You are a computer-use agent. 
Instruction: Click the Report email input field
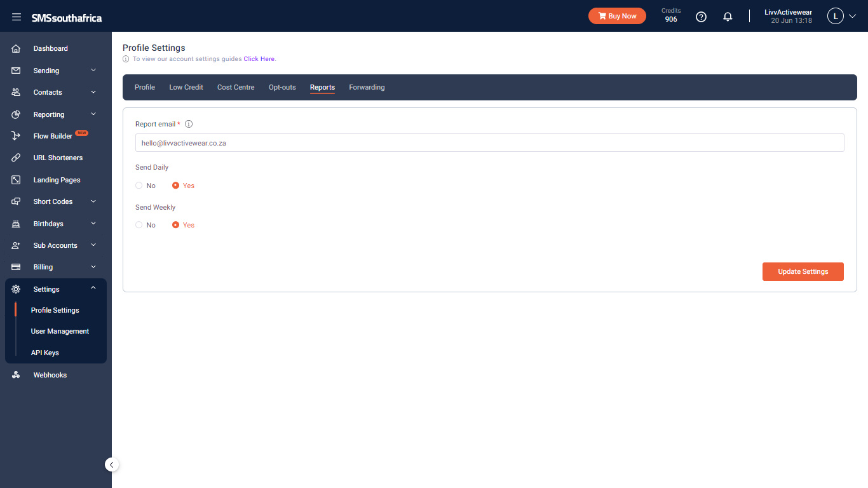coord(489,143)
